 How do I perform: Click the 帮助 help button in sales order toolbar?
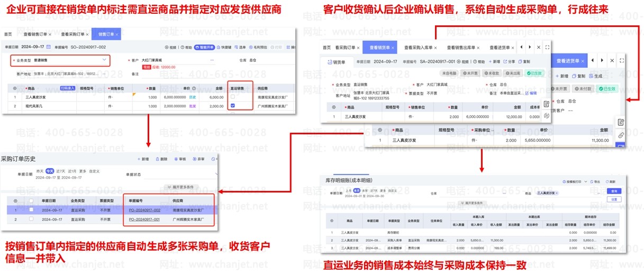click(186, 47)
